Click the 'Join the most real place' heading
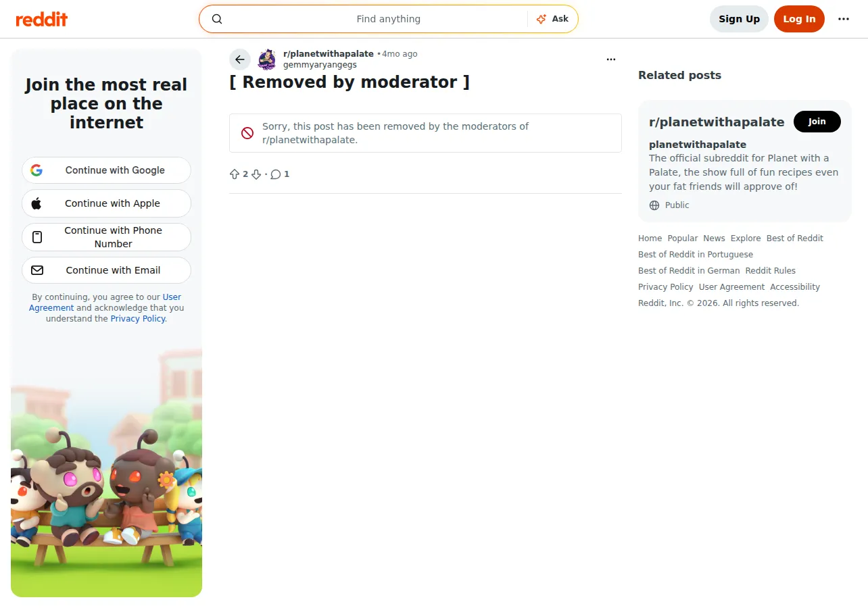Image resolution: width=868 pixels, height=608 pixels. click(106, 103)
